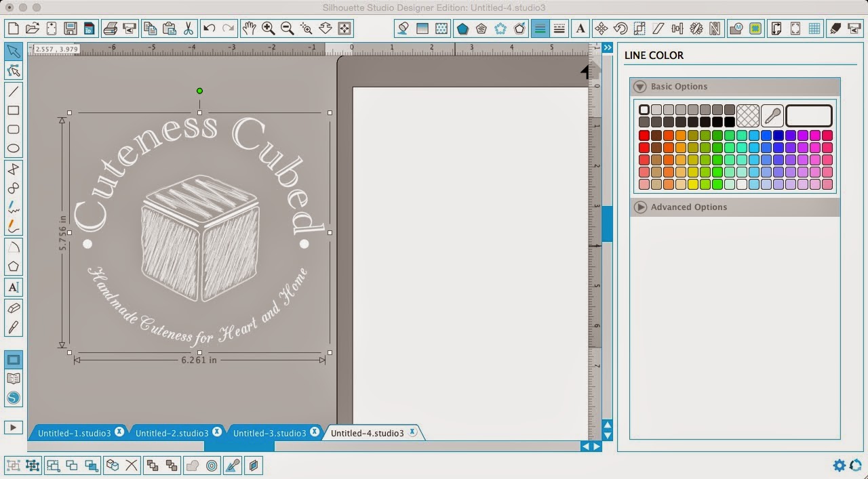Open the Silhouette Design Store icon
This screenshot has width=868, height=479.
(14, 398)
